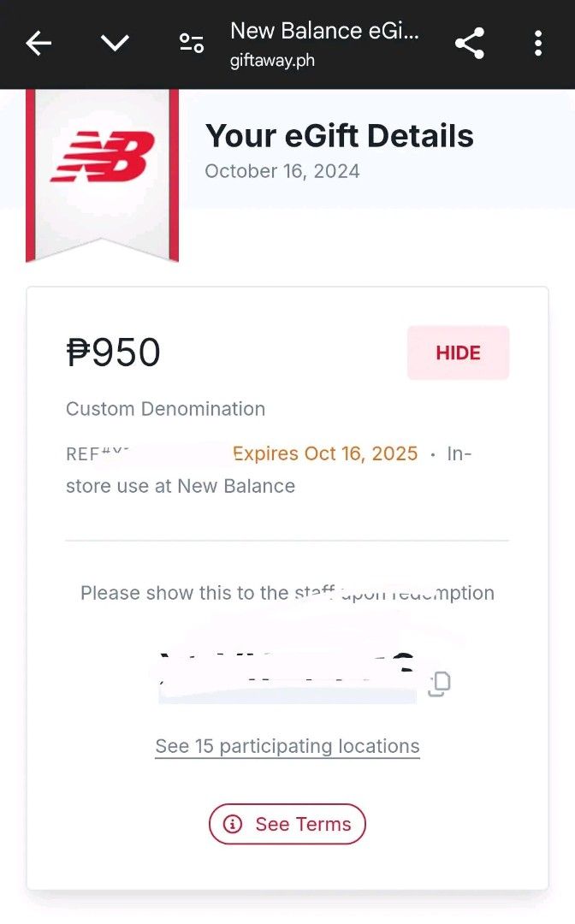
Task: Click the giftaway.ph URL text
Action: click(272, 60)
